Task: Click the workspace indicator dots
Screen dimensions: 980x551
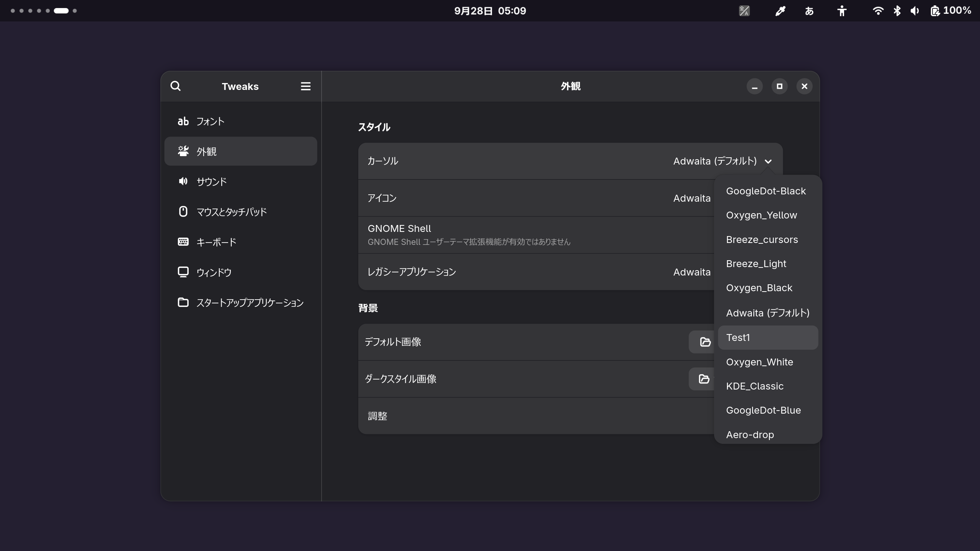Action: point(44,11)
